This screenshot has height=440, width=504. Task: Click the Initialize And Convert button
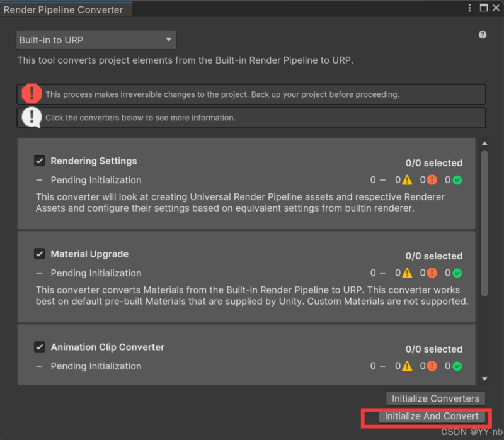click(x=432, y=416)
